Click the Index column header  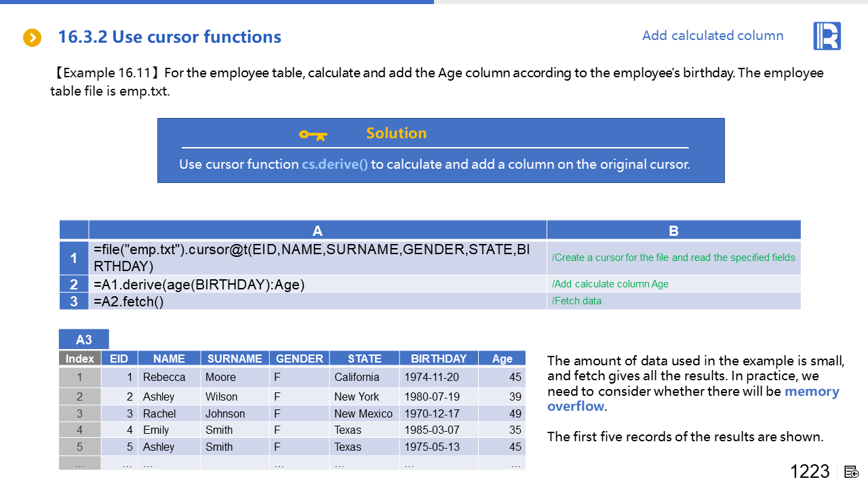tap(80, 359)
